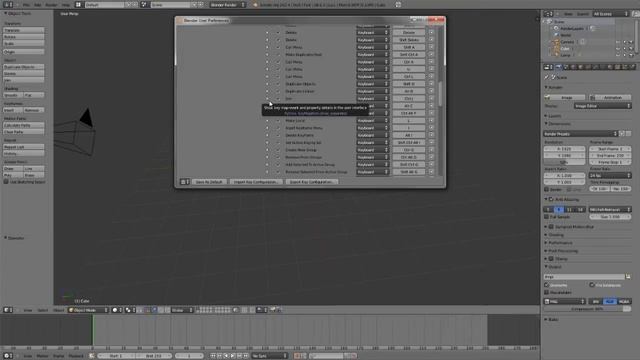Remove Create New Group Ctrl G entry
The image size is (640, 360).
pyautogui.click(x=431, y=150)
